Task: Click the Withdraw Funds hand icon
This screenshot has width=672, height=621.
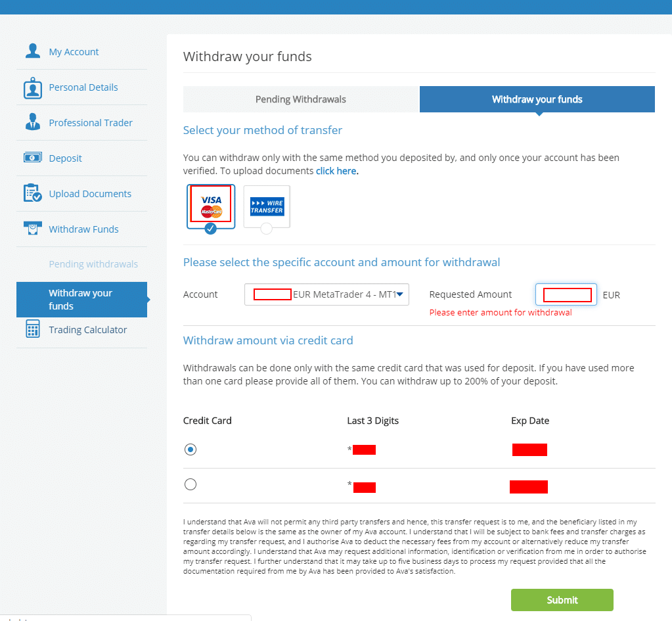Action: 32,229
